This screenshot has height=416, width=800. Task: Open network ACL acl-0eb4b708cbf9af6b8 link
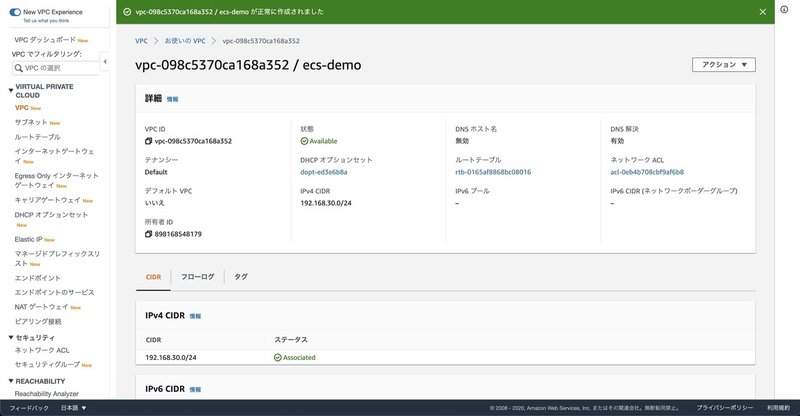[x=647, y=172]
